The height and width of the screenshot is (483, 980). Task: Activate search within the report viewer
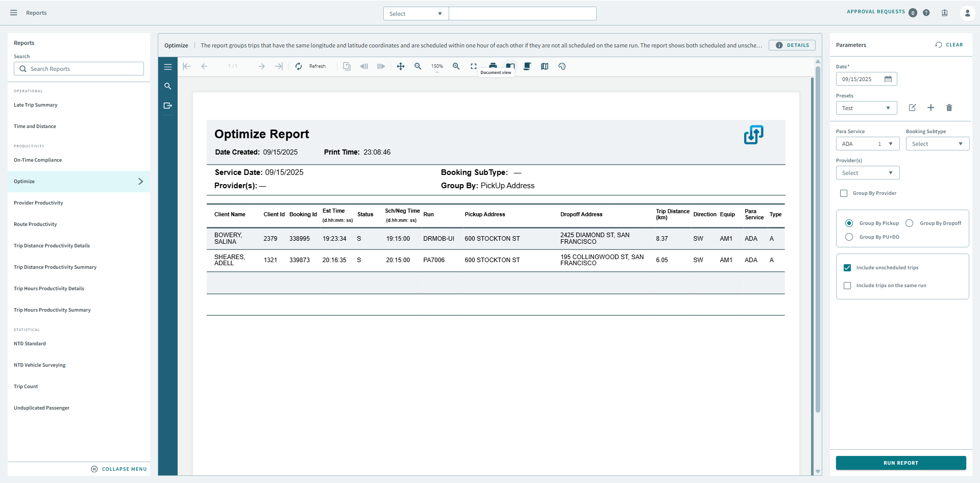pos(168,86)
